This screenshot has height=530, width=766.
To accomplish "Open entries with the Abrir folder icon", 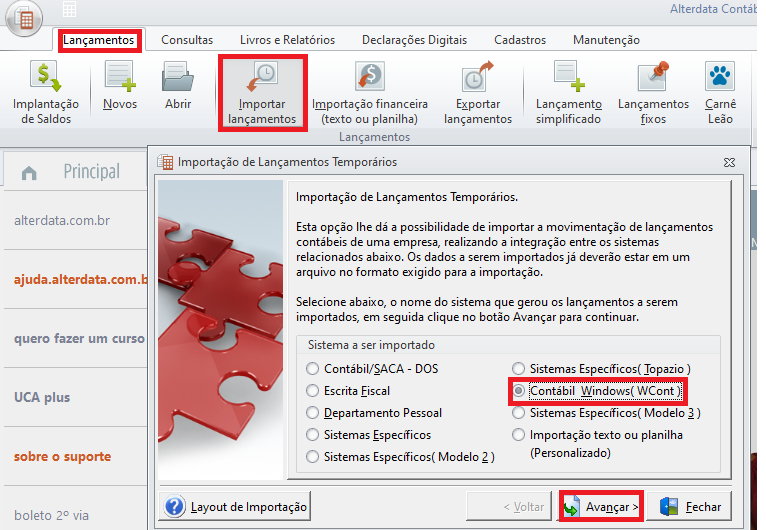I will point(178,85).
